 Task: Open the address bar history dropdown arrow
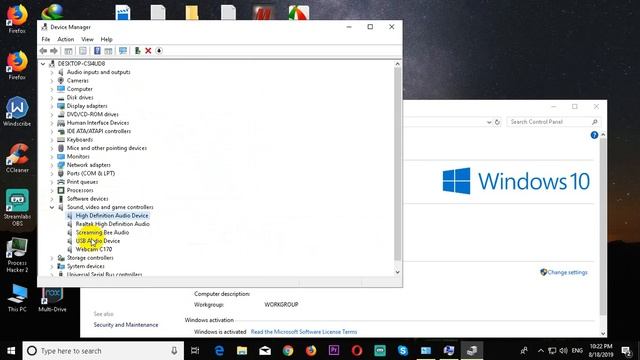(x=489, y=122)
